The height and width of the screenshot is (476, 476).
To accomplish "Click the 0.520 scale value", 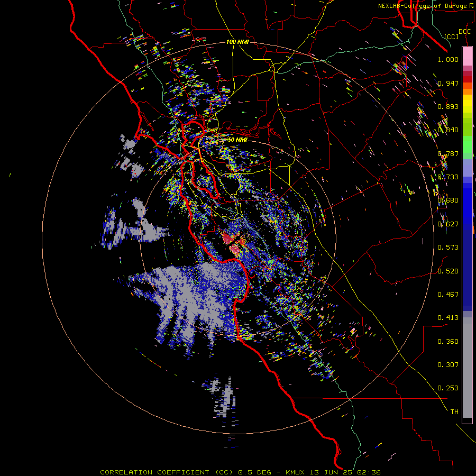I will coord(448,271).
